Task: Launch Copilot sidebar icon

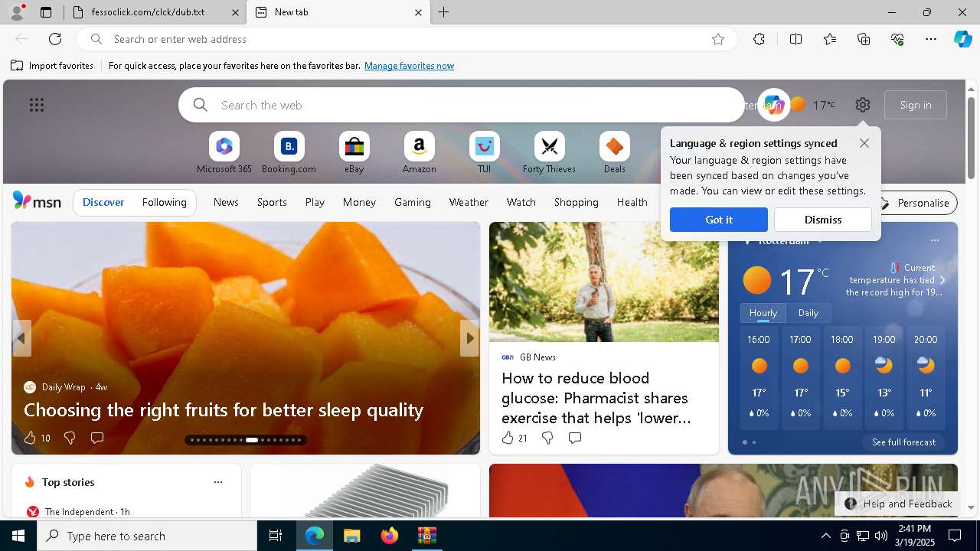Action: coord(963,39)
